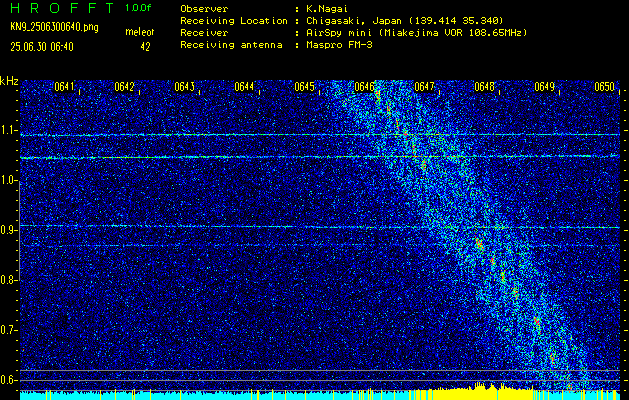629x400 pixels.
Task: Click the version 1.0.0f label
Action: click(x=138, y=8)
